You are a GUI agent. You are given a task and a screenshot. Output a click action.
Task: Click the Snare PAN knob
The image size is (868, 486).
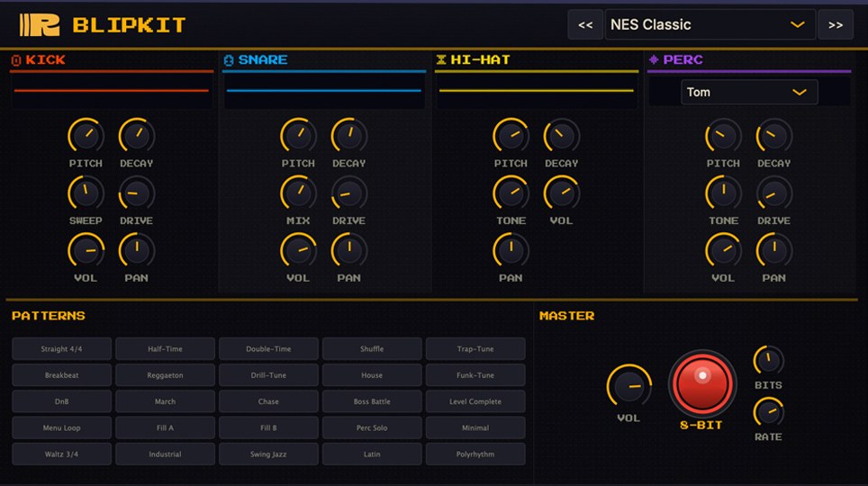pyautogui.click(x=349, y=251)
